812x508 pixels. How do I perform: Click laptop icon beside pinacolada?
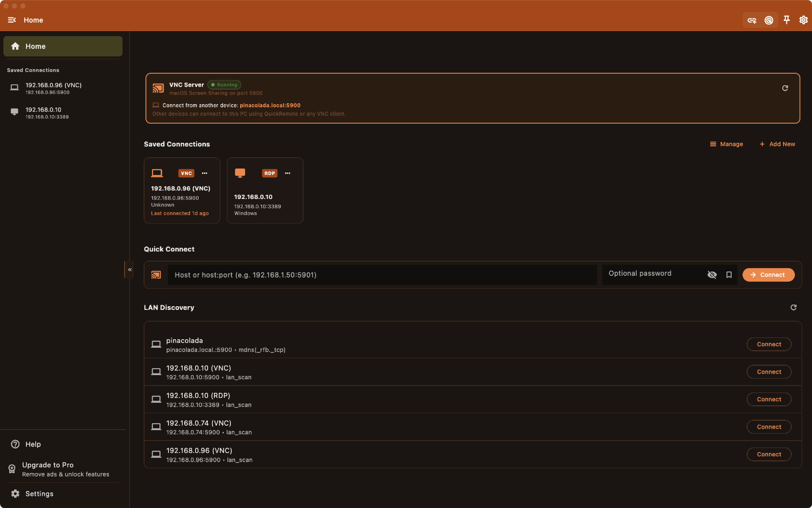(x=156, y=344)
